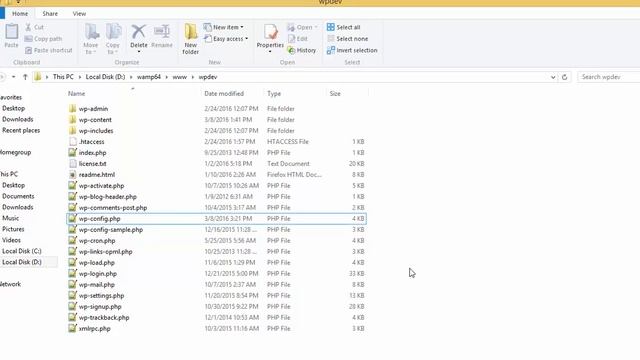Open the Properties icon in ribbon
This screenshot has width=640, height=360.
pyautogui.click(x=270, y=32)
